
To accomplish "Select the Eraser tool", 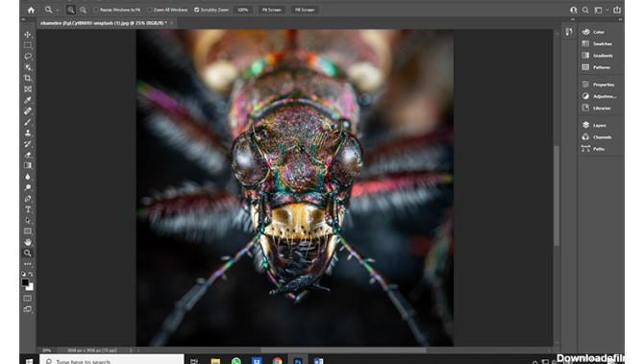I will pyautogui.click(x=28, y=155).
